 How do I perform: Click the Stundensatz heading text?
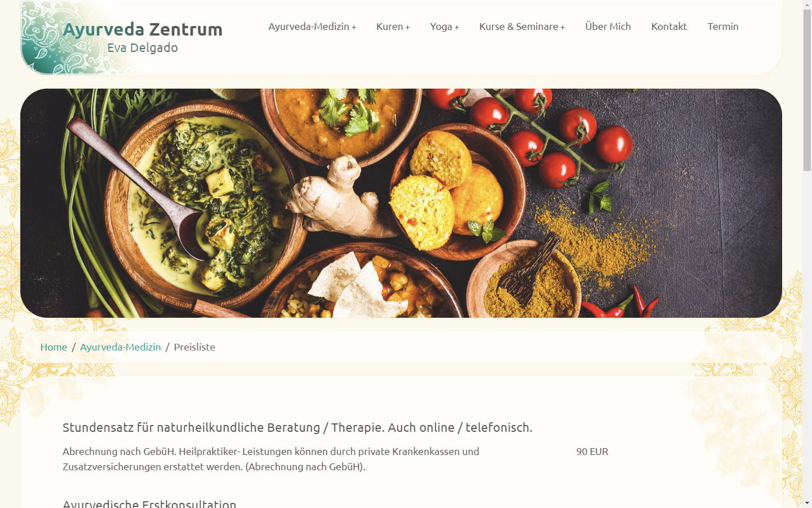click(297, 428)
